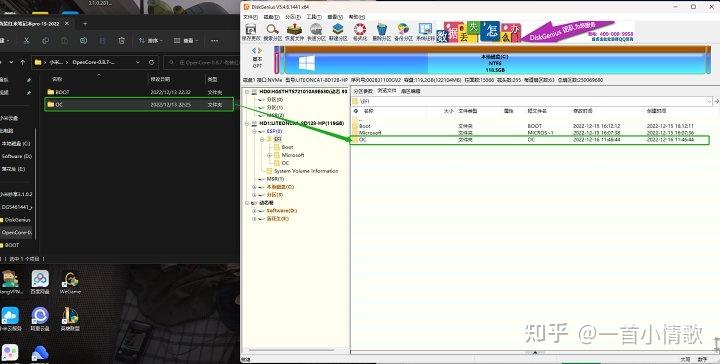Viewport: 720px width, 364px height.
Task: Select the OC folder row in DiskGenius list
Action: pos(529,140)
